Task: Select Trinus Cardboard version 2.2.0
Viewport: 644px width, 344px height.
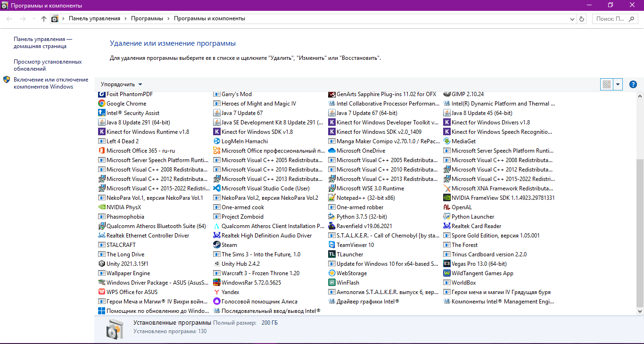Action: [485, 254]
